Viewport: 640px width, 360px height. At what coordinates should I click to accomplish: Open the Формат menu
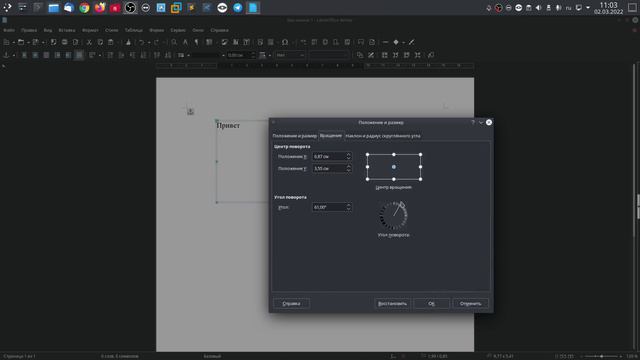click(90, 30)
